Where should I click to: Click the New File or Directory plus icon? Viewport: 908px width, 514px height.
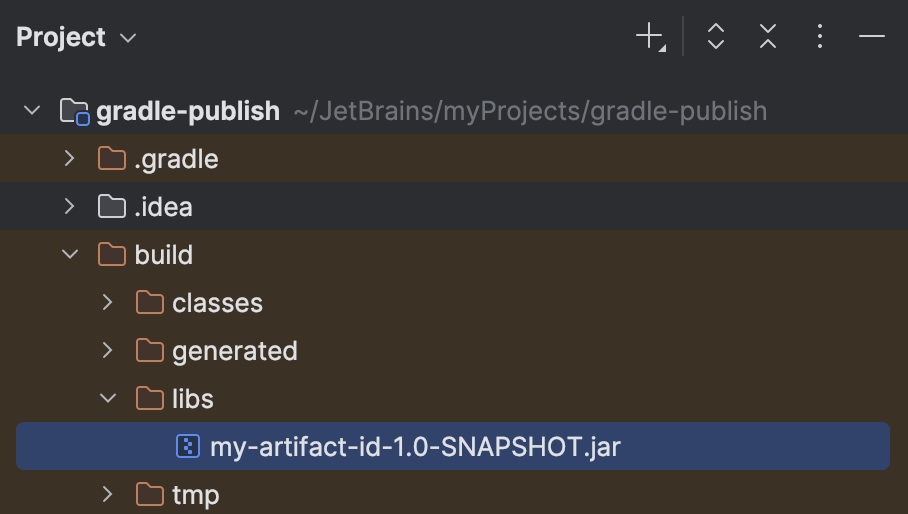point(649,38)
